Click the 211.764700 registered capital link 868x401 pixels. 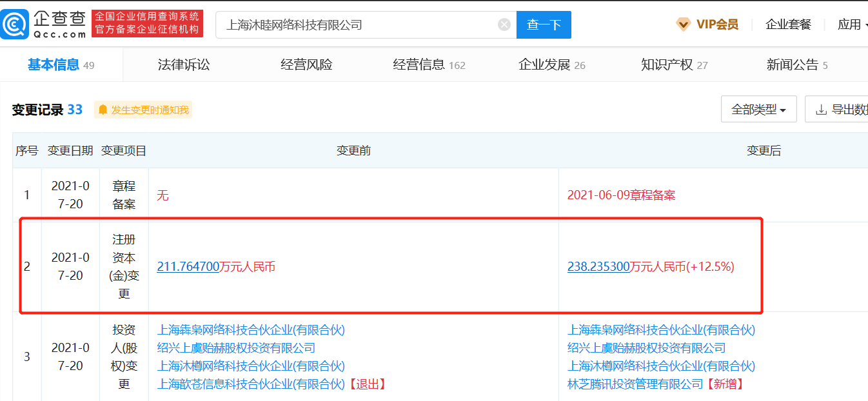pos(188,266)
